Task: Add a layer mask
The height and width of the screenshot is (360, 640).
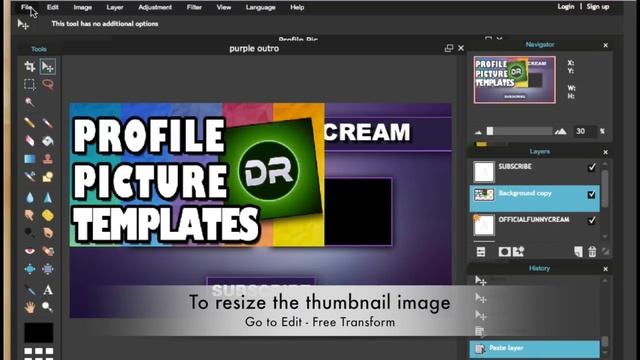Action: click(504, 252)
